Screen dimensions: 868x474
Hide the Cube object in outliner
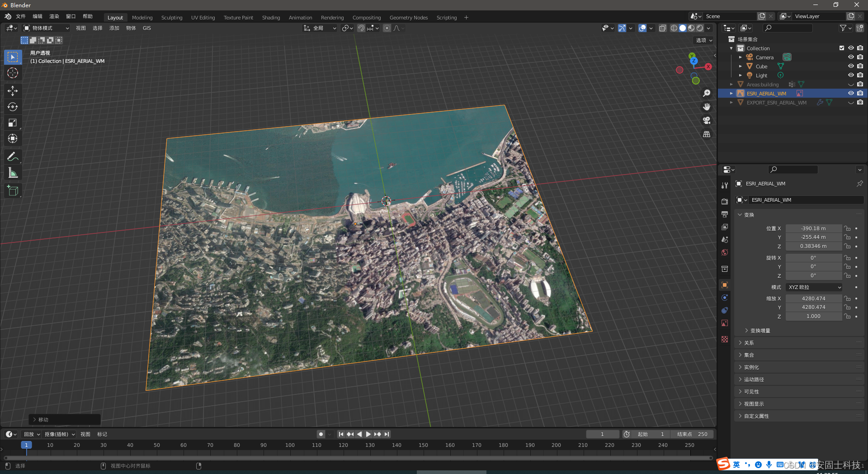pyautogui.click(x=850, y=66)
